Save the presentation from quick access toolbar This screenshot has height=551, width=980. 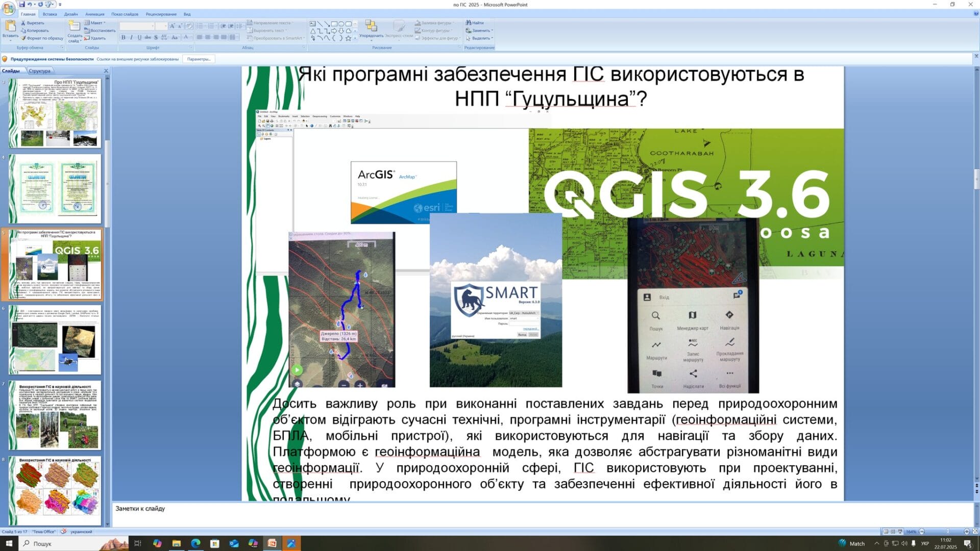22,4
